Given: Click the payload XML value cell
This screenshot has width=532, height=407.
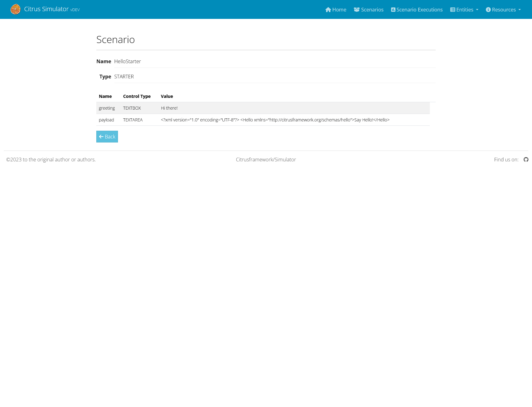Looking at the screenshot, I should pyautogui.click(x=275, y=120).
